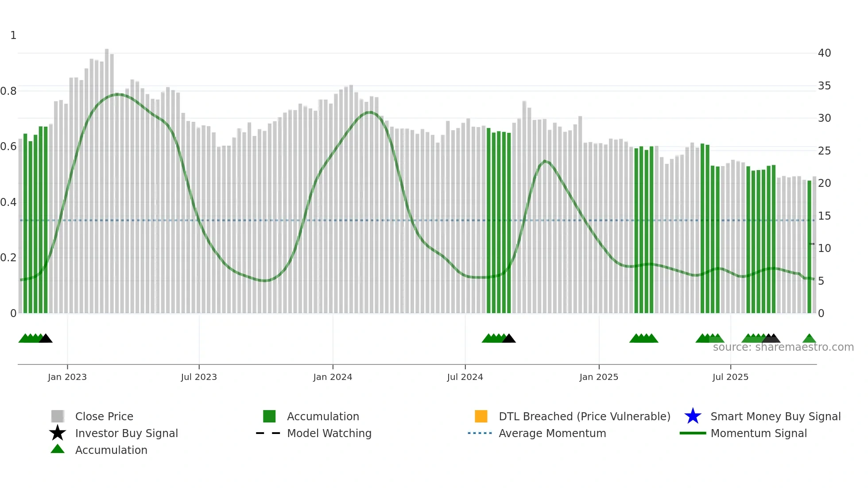Click the Jul 2025 axis label
Image resolution: width=868 pixels, height=488 pixels.
[x=730, y=377]
